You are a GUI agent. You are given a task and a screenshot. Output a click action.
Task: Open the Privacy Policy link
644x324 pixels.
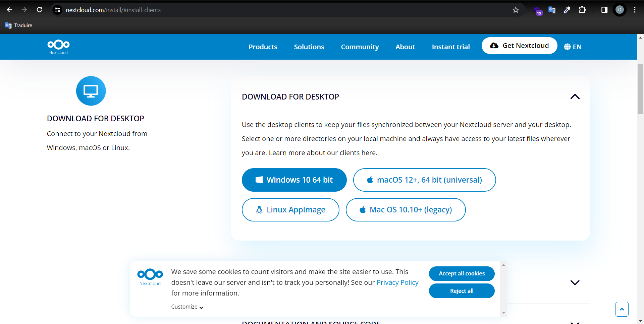pos(397,282)
